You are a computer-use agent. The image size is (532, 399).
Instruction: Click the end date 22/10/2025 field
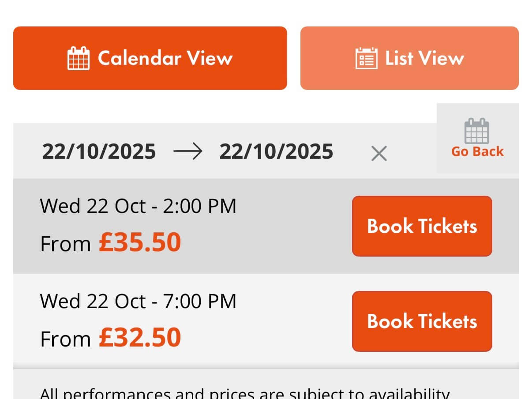coord(276,152)
